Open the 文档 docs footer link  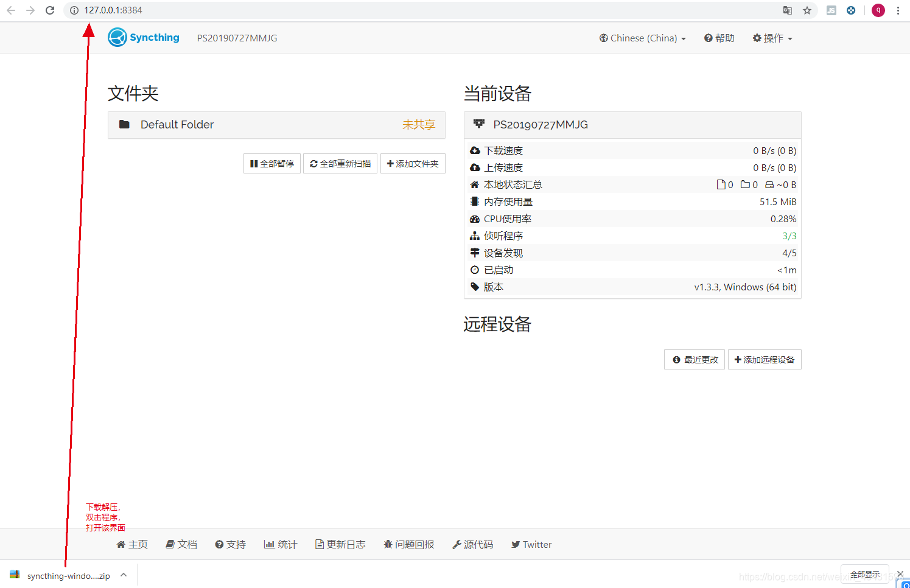(x=181, y=544)
